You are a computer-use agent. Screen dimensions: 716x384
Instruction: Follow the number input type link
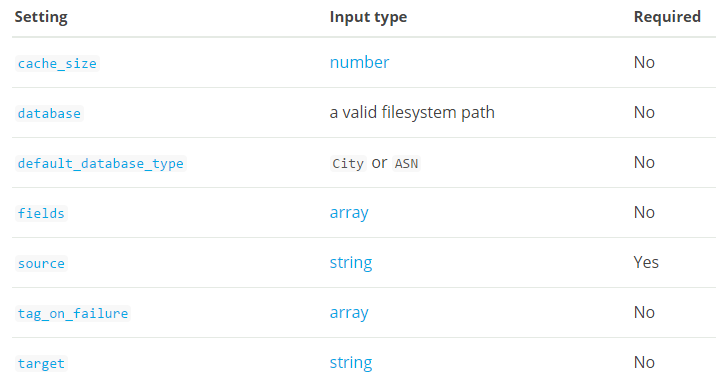tap(359, 63)
